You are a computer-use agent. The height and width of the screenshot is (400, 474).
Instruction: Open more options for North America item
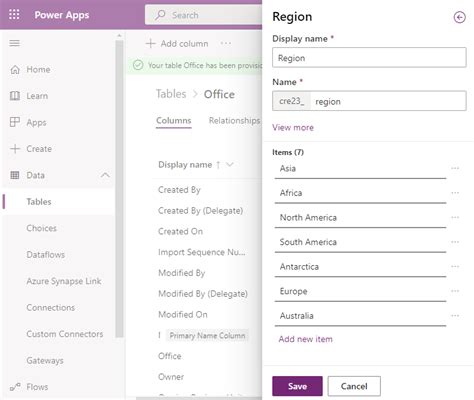pos(455,217)
